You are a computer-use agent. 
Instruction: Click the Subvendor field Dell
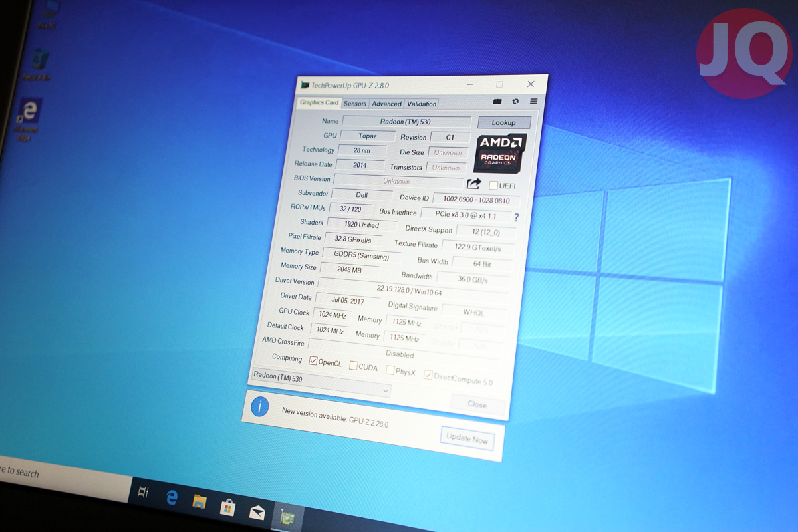[361, 195]
